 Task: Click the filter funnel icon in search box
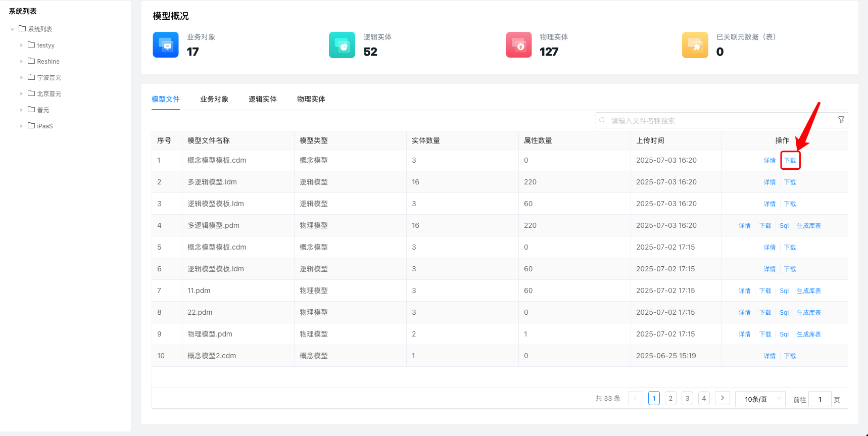click(841, 120)
